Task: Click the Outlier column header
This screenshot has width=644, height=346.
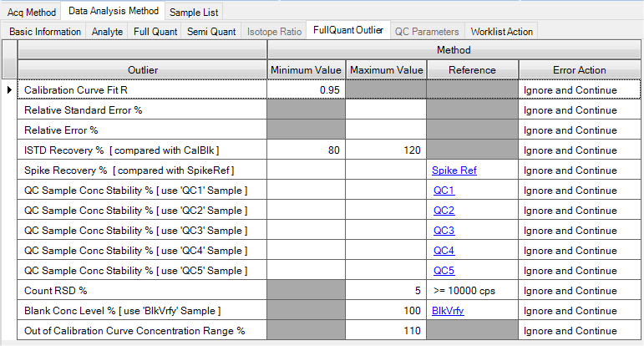Action: coord(143,70)
